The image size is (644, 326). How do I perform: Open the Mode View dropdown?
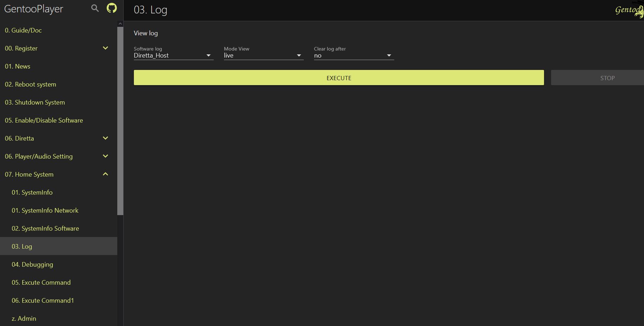click(x=264, y=55)
